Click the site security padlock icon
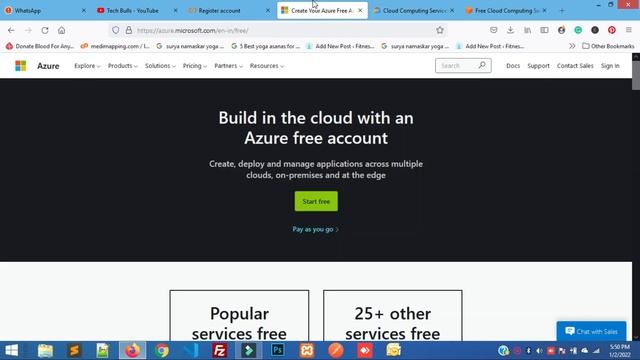640x360 pixels. (129, 30)
